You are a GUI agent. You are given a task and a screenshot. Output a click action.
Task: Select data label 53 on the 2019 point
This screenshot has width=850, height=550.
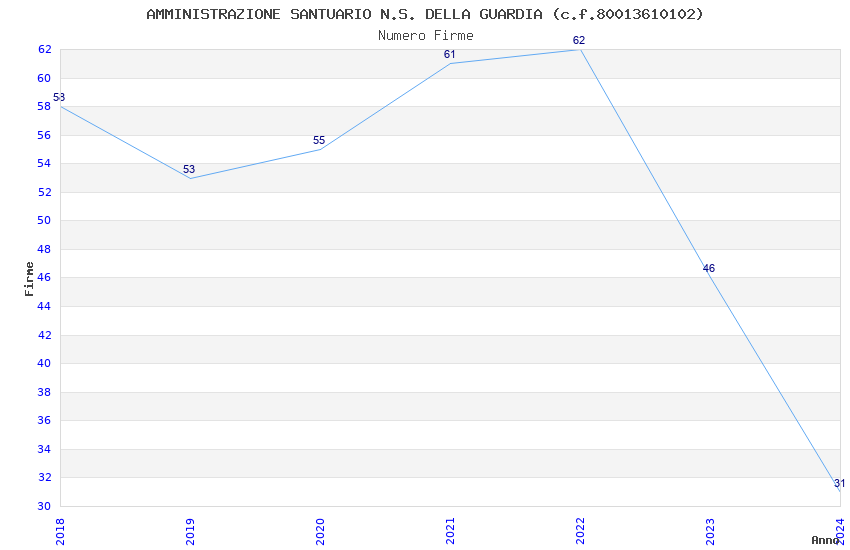tap(189, 169)
